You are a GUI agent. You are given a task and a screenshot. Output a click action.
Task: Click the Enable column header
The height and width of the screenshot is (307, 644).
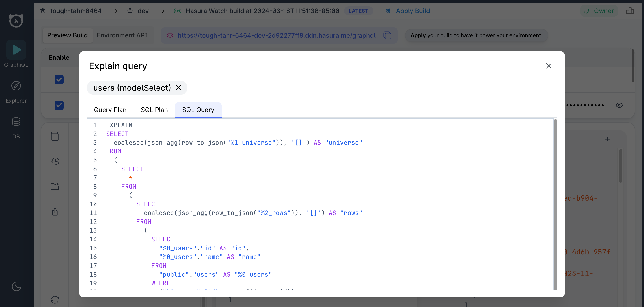click(59, 57)
